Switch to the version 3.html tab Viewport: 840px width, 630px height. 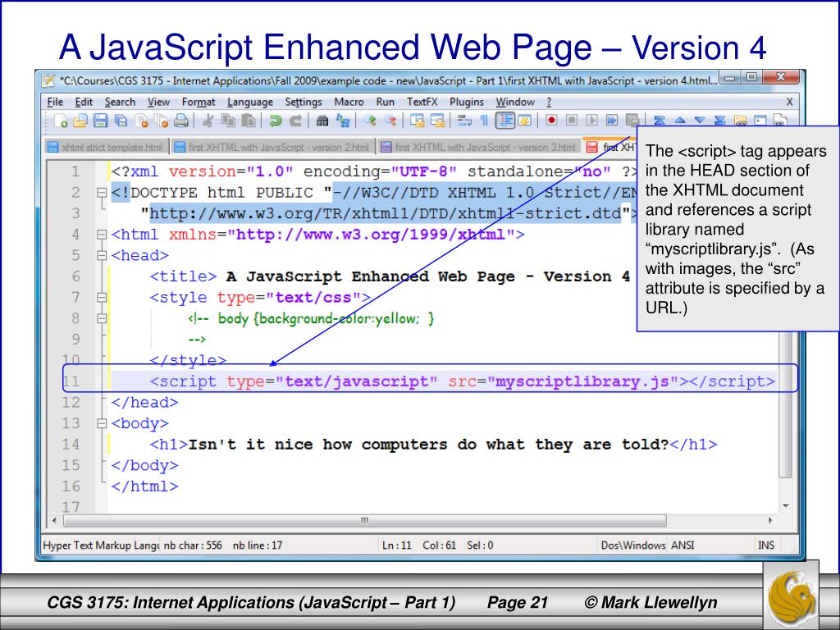click(x=479, y=147)
